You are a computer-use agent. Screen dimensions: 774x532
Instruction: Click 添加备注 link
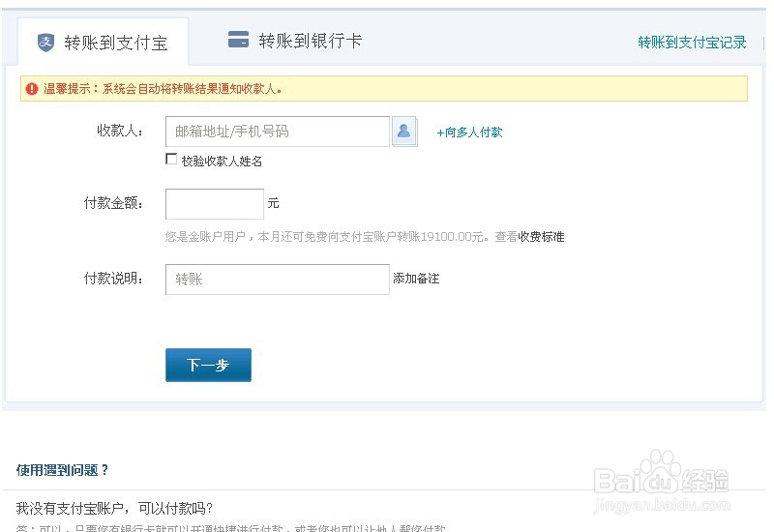click(x=416, y=279)
